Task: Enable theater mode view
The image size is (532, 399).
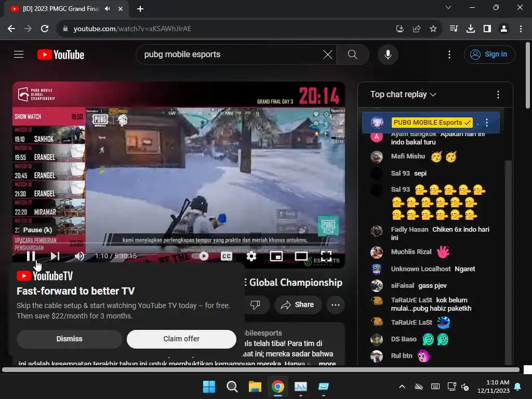Action: pos(301,256)
